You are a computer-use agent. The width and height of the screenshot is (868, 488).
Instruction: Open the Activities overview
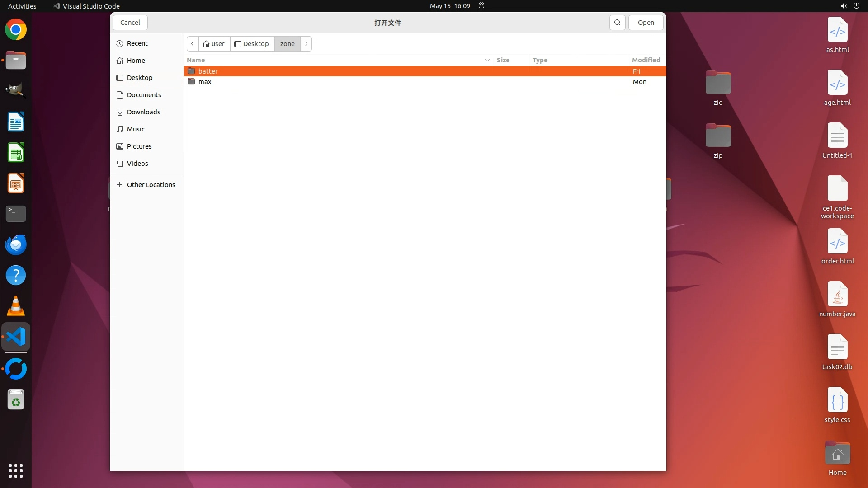point(22,6)
